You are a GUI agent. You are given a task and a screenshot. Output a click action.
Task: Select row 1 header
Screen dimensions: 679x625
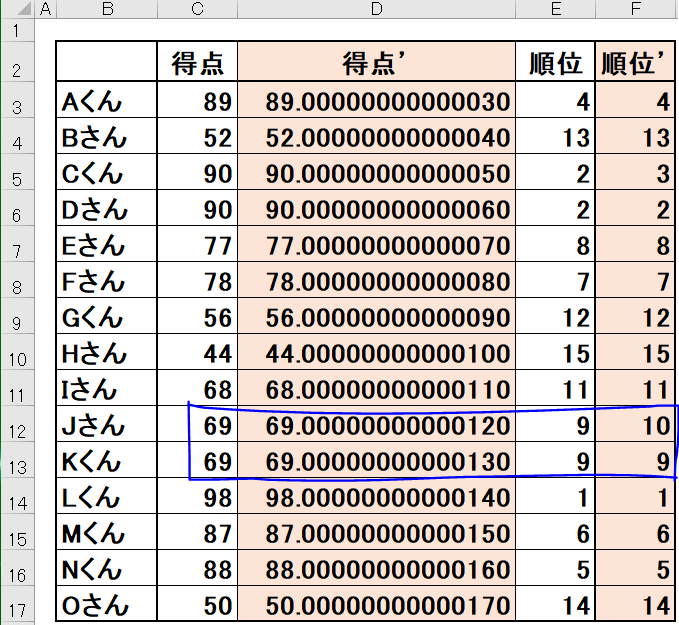click(17, 30)
